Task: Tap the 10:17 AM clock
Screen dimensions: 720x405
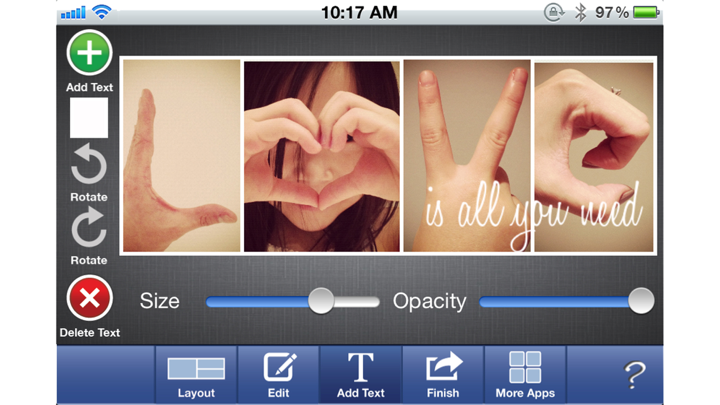Action: (359, 12)
